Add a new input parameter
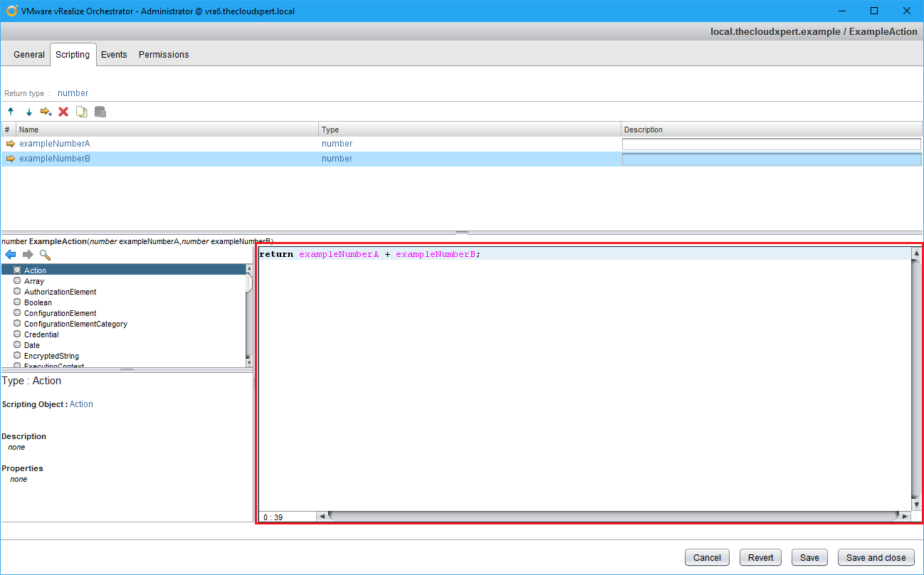924x575 pixels. click(x=46, y=112)
